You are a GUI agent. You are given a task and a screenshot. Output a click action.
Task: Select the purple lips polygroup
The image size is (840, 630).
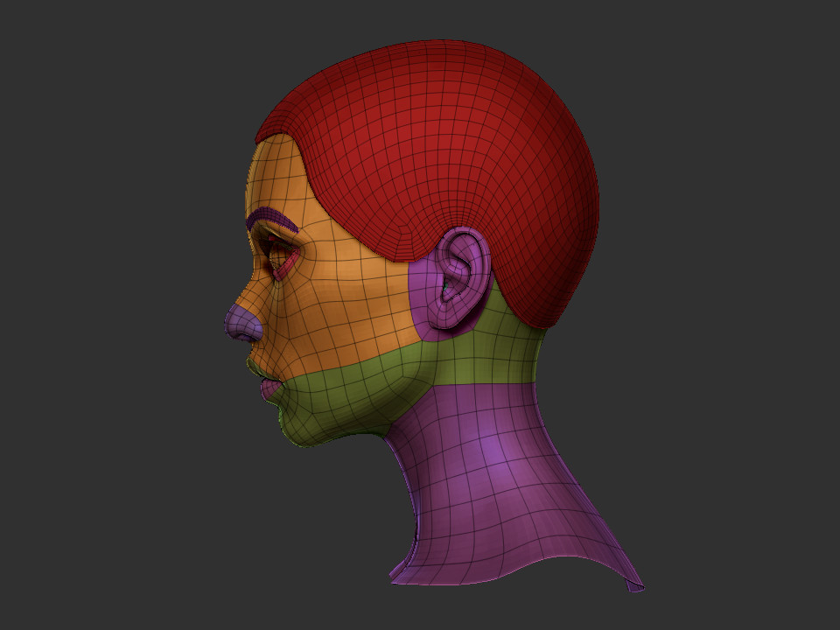coord(271,389)
